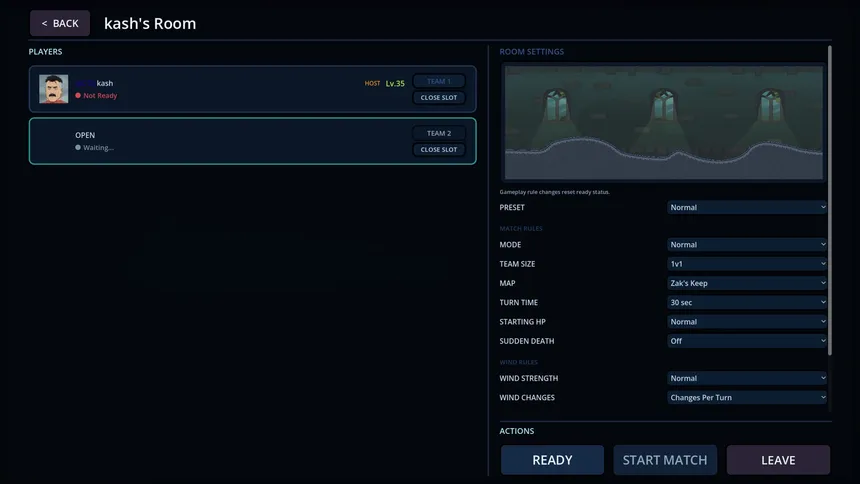Open the WIND STRENGTH dropdown
Viewport: 860px width, 484px height.
pyautogui.click(x=747, y=378)
